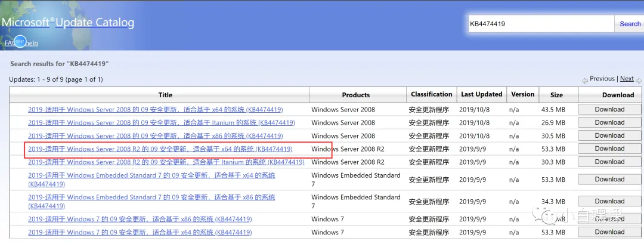
Task: Open Windows 7 x64 update link
Action: pos(140,233)
